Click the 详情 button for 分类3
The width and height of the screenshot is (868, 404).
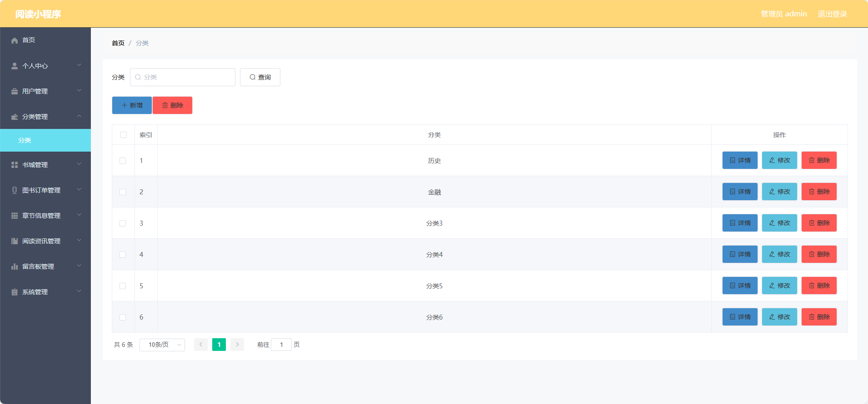pyautogui.click(x=740, y=223)
